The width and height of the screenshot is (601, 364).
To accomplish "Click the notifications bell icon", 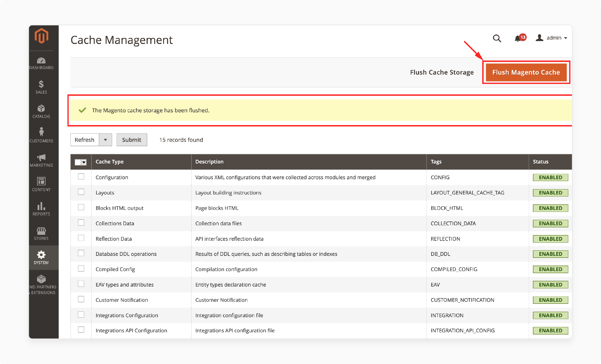I will click(518, 38).
